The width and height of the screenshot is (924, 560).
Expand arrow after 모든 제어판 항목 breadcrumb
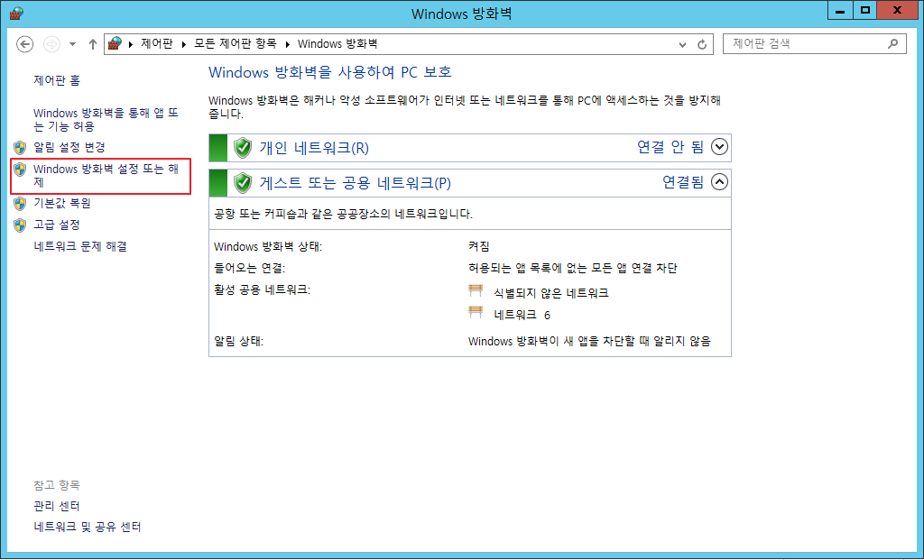[x=288, y=44]
